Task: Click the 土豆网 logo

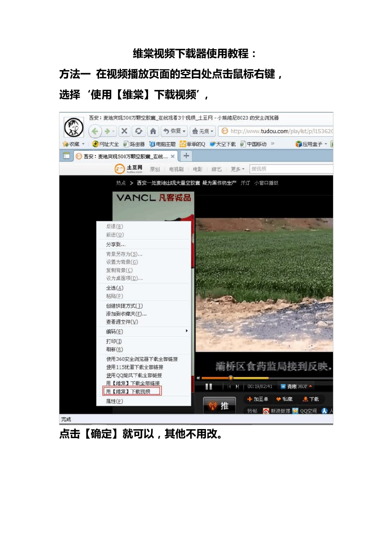Action: click(x=129, y=169)
